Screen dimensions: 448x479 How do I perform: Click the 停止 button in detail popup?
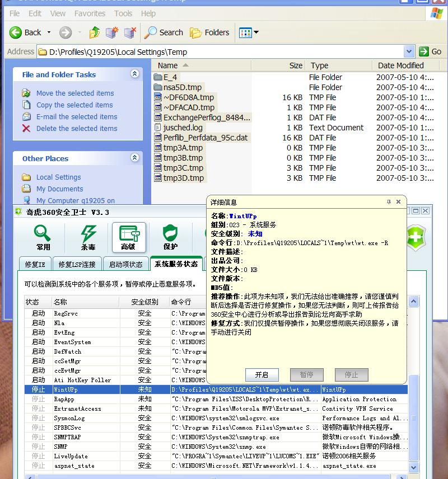click(351, 375)
